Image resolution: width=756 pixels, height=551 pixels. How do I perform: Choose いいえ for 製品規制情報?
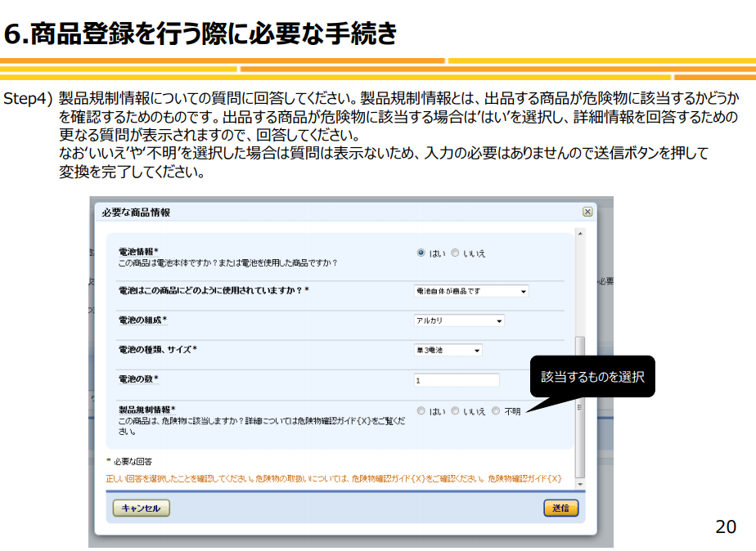(455, 411)
